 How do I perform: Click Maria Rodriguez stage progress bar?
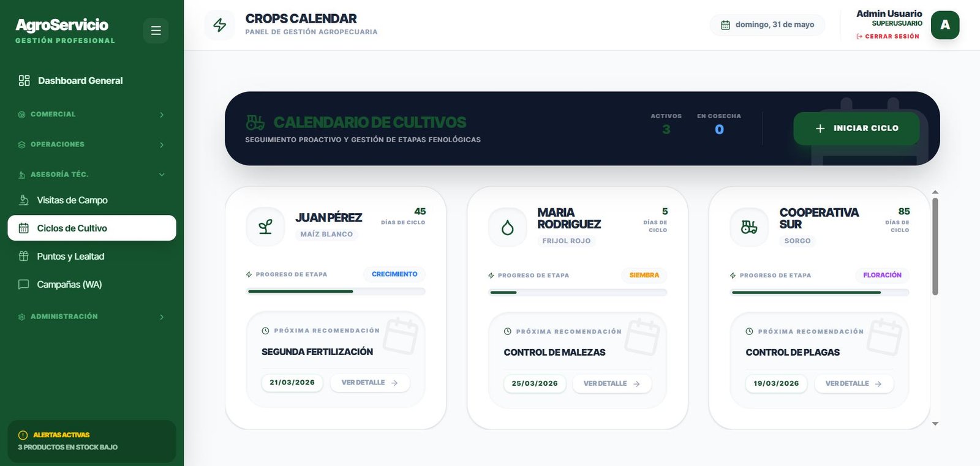578,293
